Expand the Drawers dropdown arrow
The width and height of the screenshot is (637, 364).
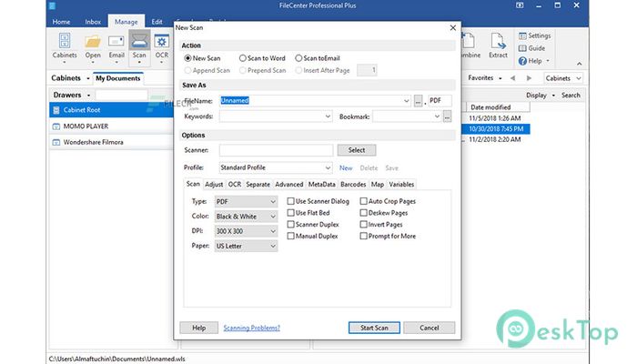[x=88, y=95]
